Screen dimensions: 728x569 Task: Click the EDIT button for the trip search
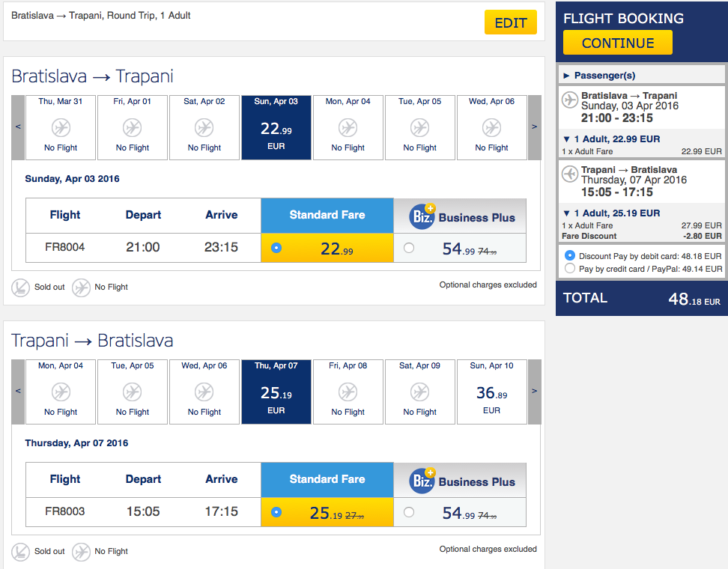[511, 22]
